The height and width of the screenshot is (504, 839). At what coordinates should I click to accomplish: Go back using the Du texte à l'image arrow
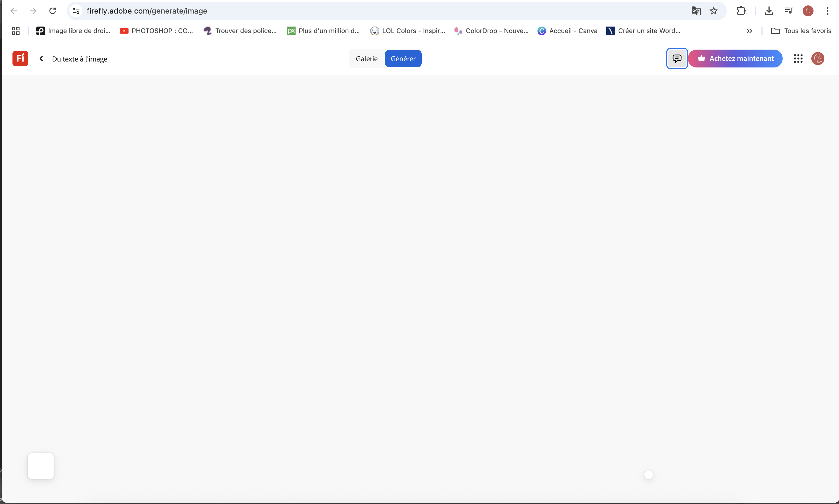coord(41,59)
